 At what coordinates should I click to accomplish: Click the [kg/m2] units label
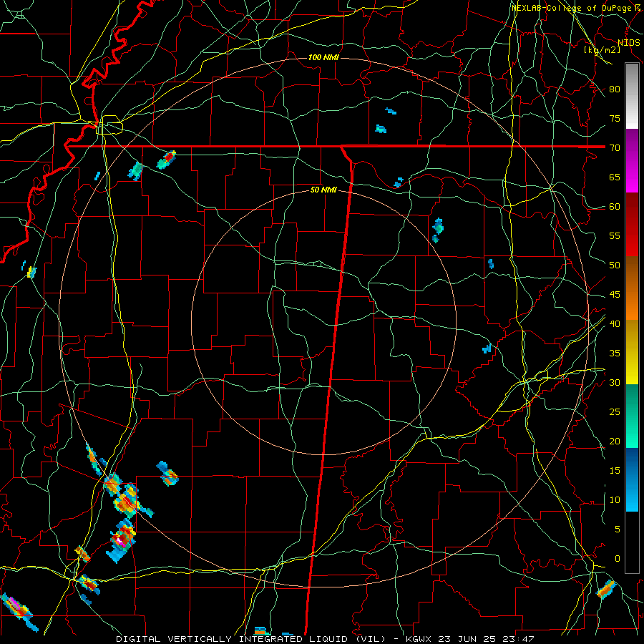pyautogui.click(x=602, y=50)
